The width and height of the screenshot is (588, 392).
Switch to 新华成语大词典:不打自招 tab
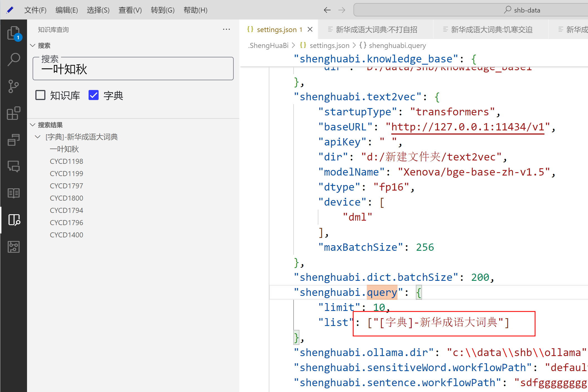tap(376, 30)
